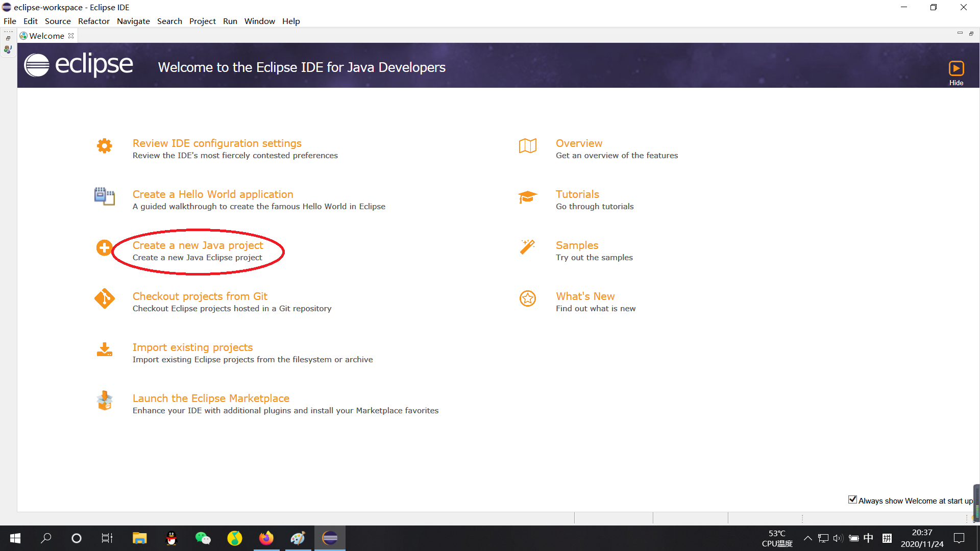Click the gear icon for IDE configuration settings
The height and width of the screenshot is (551, 980).
[104, 146]
